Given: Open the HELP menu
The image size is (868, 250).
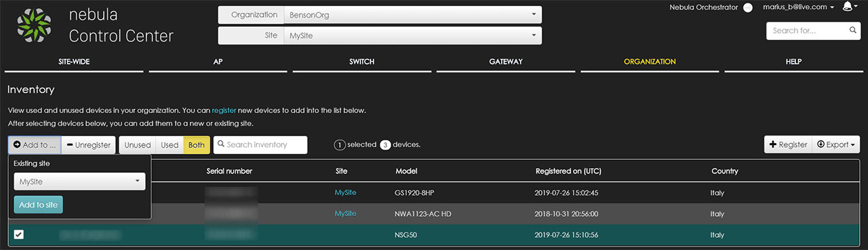Looking at the screenshot, I should click(x=793, y=62).
